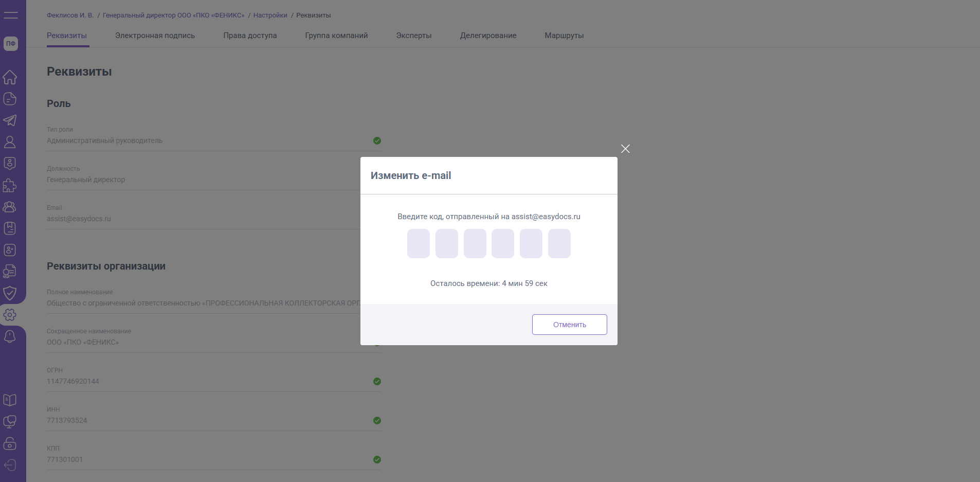Click the ПФ organization avatar
980x482 pixels.
[x=11, y=44]
